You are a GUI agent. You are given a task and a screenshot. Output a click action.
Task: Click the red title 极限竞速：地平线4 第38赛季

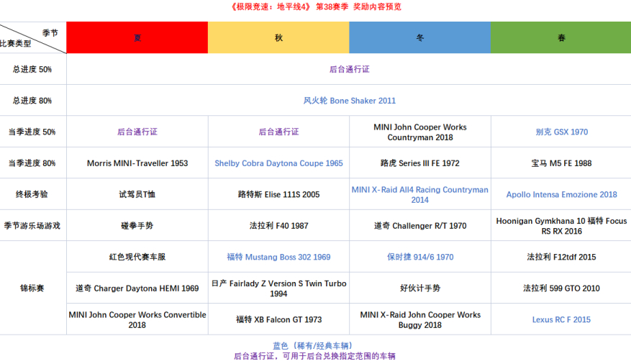pyautogui.click(x=316, y=7)
